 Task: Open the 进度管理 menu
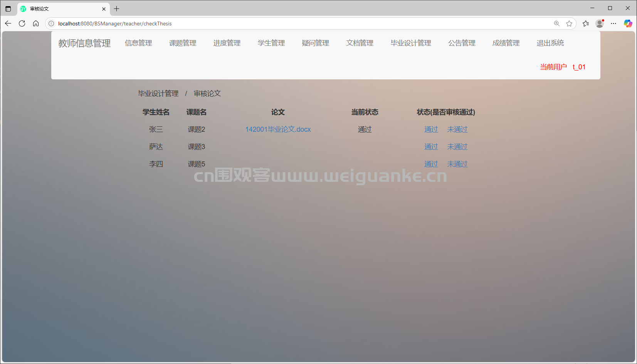point(227,43)
